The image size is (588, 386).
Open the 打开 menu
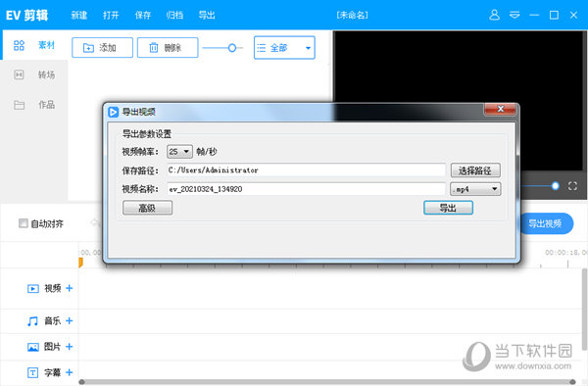(x=111, y=16)
